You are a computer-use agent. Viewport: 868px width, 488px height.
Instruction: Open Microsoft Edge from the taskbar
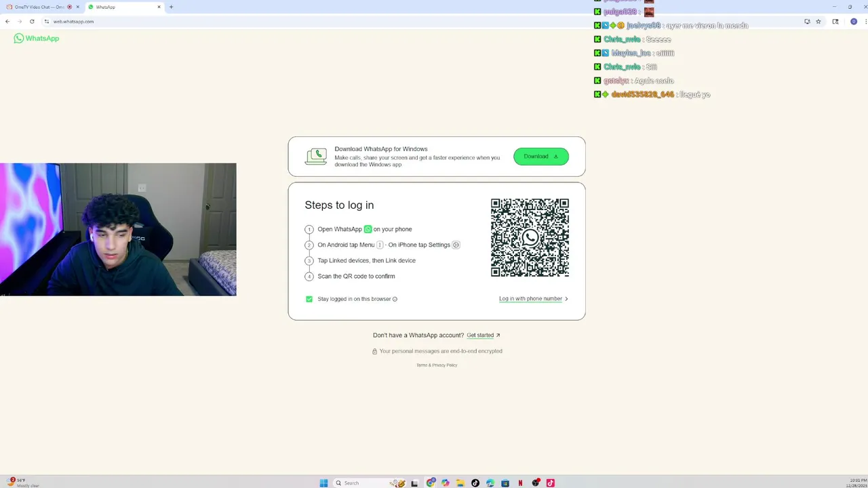490,483
